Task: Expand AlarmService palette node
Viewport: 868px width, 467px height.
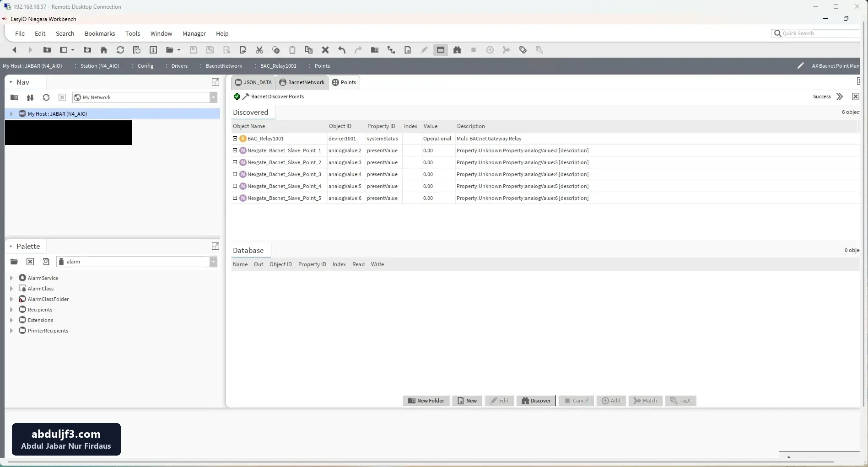Action: pos(11,278)
